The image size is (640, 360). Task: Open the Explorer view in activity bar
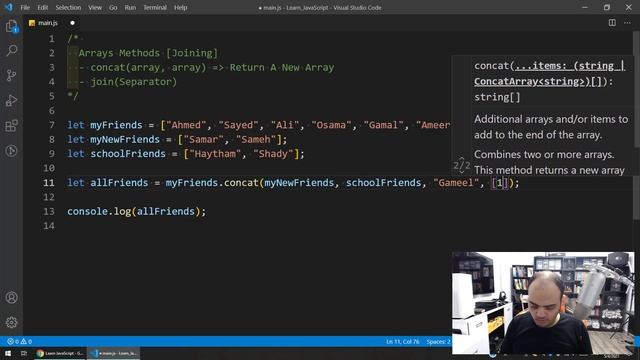(11, 27)
